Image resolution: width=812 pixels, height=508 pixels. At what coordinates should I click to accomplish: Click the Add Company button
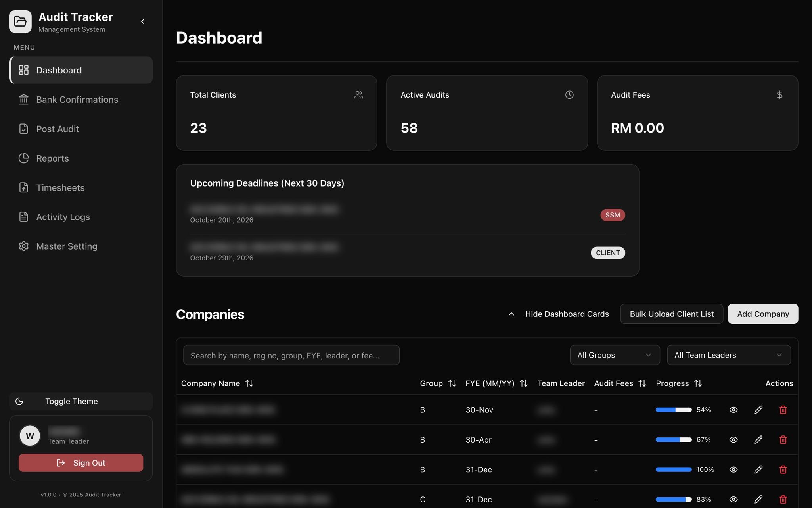763,314
